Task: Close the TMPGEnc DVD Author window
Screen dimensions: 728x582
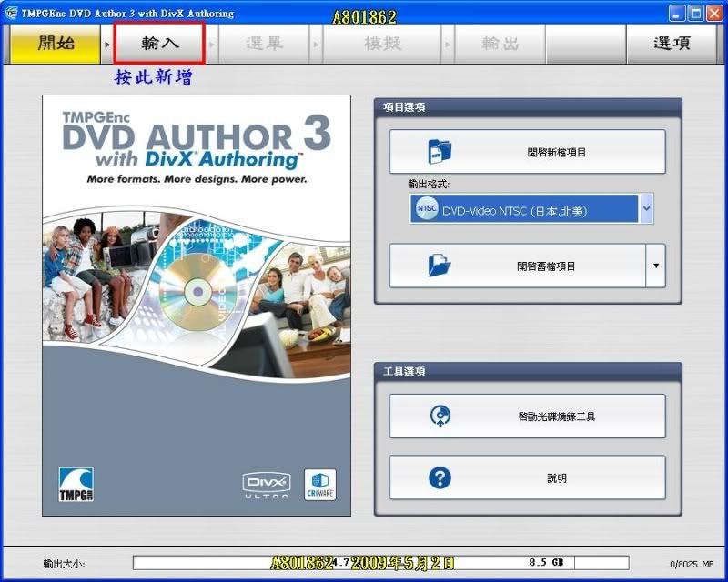Action: click(714, 13)
